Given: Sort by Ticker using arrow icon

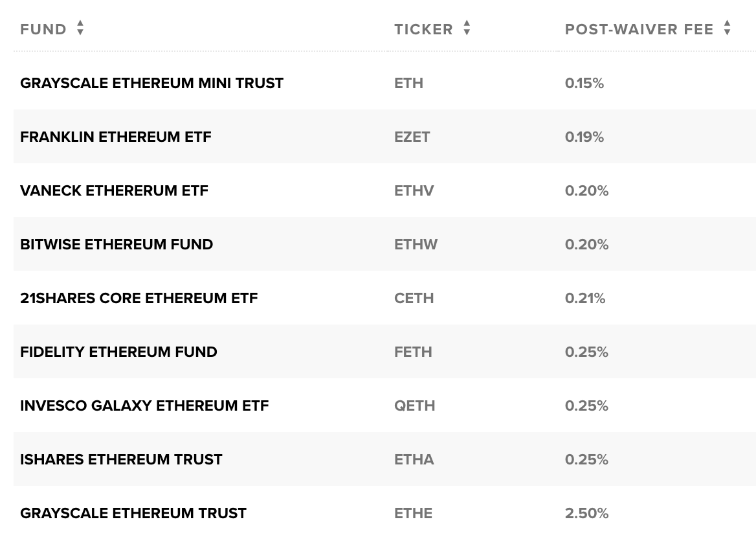Looking at the screenshot, I should click(466, 28).
